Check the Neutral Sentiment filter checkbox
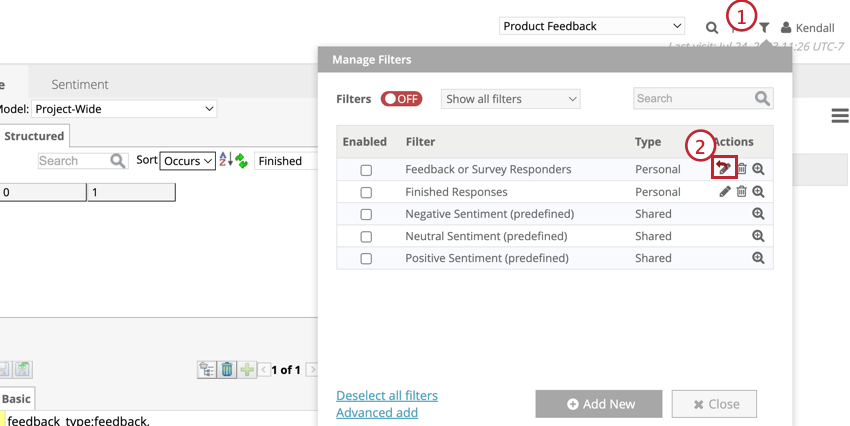 pyautogui.click(x=366, y=236)
